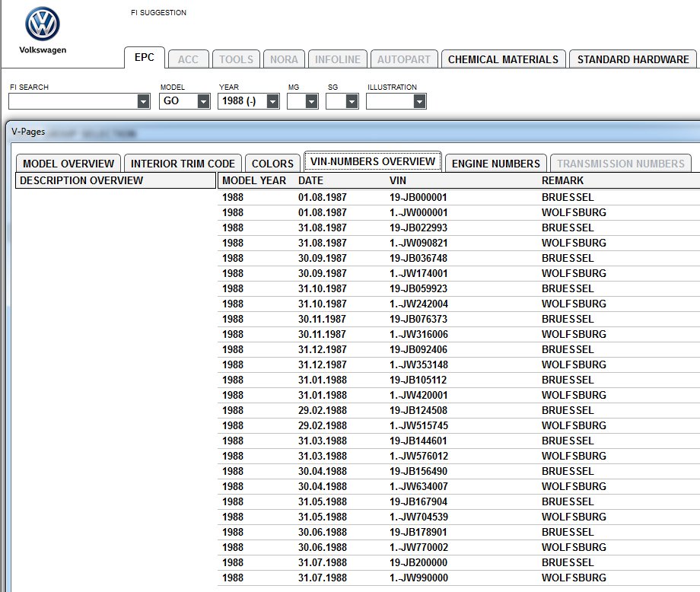
Task: Open the YEAR dropdown showing 1988
Action: [x=272, y=101]
